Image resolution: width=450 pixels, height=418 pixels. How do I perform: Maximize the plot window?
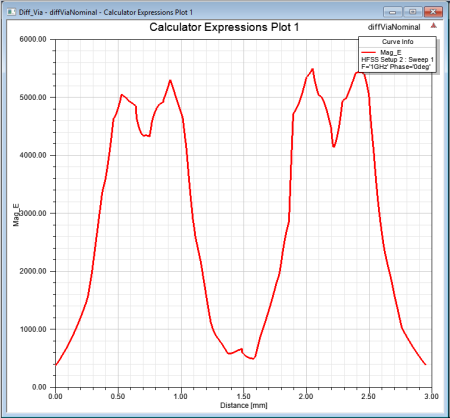413,12
